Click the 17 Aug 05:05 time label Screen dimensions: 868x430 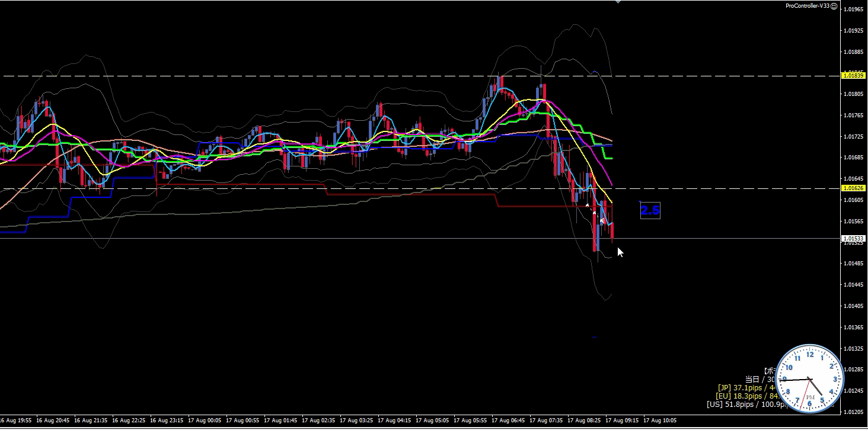(x=431, y=421)
